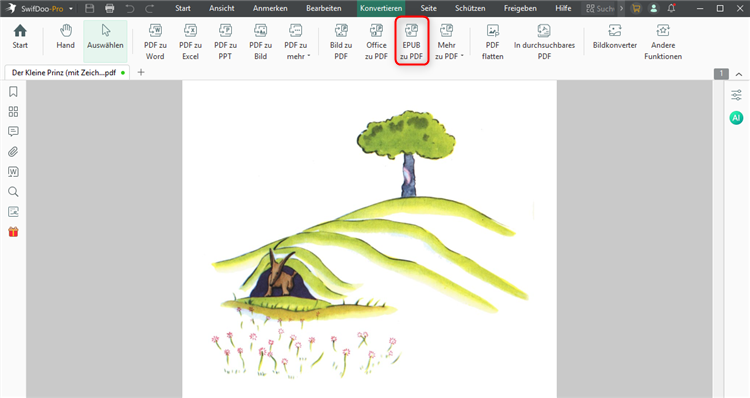The height and width of the screenshot is (398, 750).
Task: Open the Bildkonverter tool
Action: coord(615,37)
